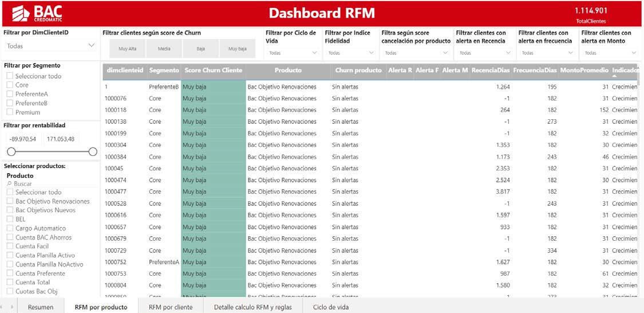The image size is (644, 313).
Task: Click the left handle of rentabilidad slider
Action: (11, 152)
